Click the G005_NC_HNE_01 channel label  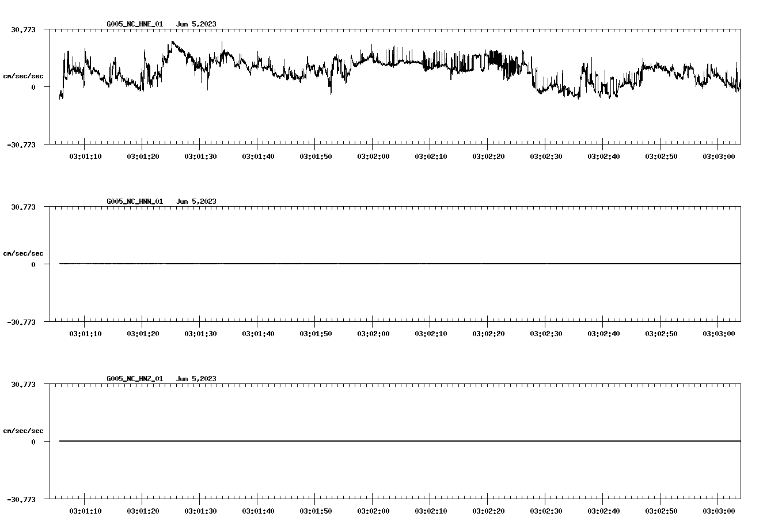click(134, 25)
